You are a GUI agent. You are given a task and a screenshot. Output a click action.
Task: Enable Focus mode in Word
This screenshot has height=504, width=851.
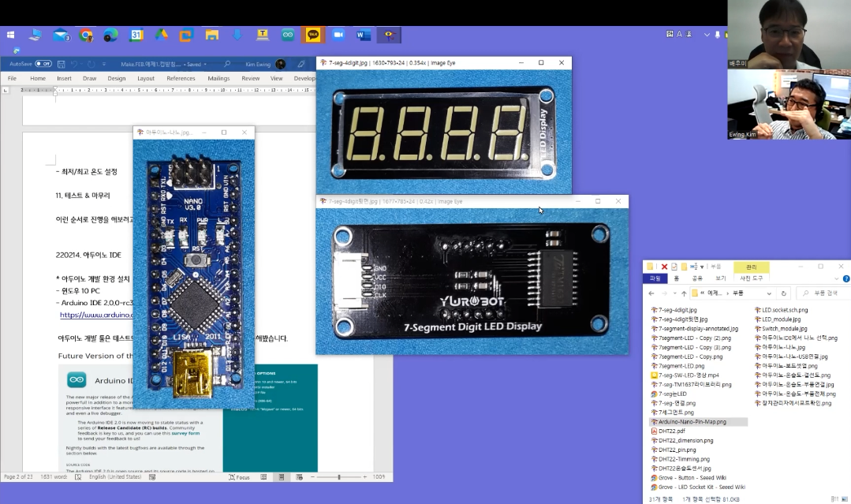[239, 477]
